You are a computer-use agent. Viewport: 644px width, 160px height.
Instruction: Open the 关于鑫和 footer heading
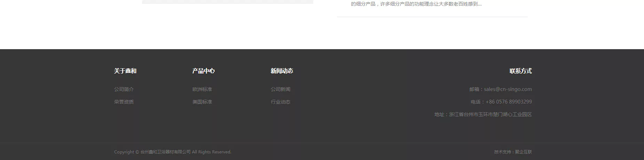(x=125, y=71)
